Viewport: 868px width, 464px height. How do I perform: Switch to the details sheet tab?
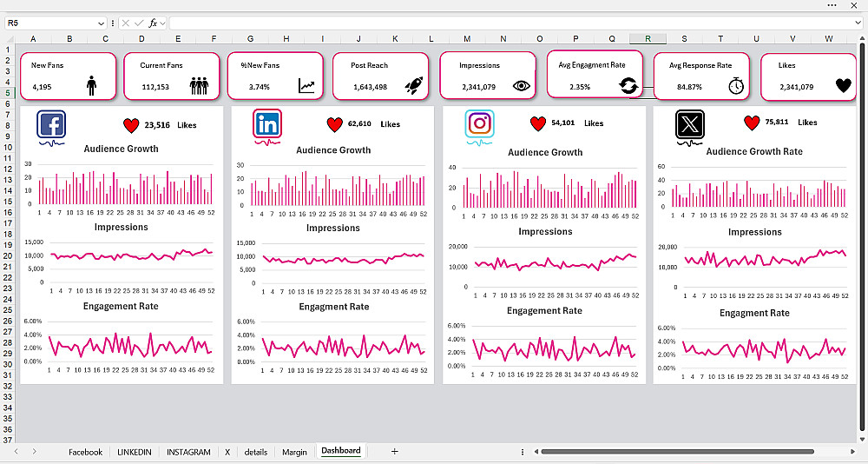(x=256, y=452)
